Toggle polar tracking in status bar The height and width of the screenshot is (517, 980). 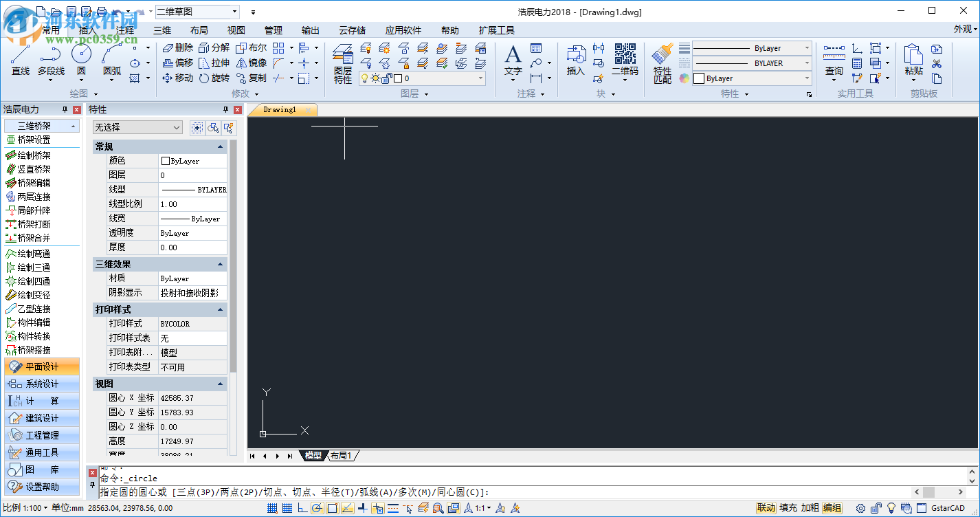[x=317, y=508]
